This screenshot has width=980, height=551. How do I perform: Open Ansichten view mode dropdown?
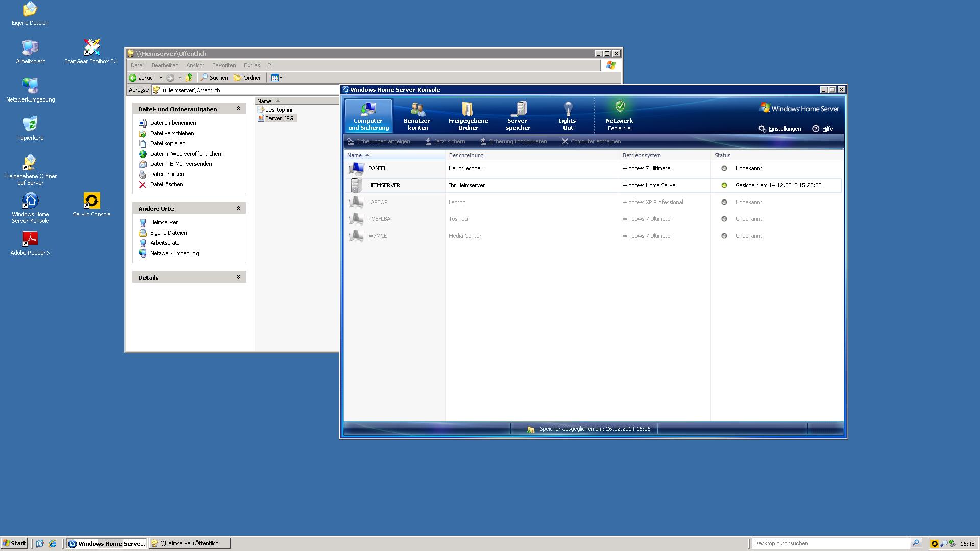(x=277, y=78)
